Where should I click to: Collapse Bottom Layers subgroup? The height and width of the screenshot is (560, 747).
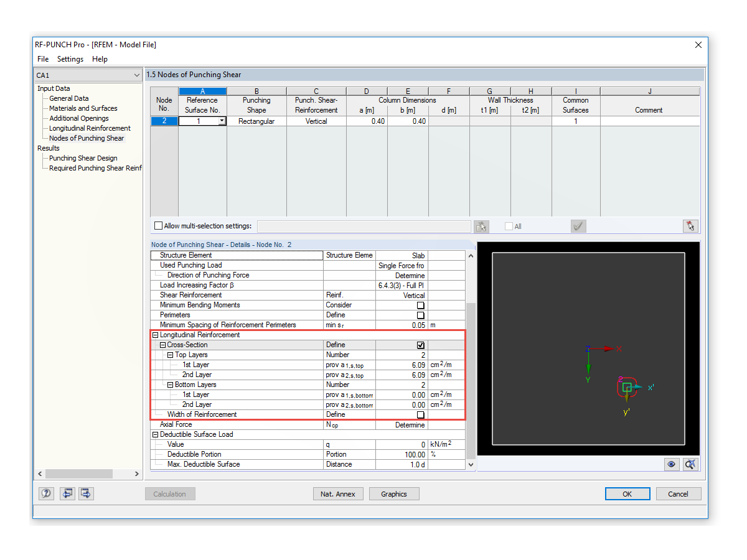171,385
